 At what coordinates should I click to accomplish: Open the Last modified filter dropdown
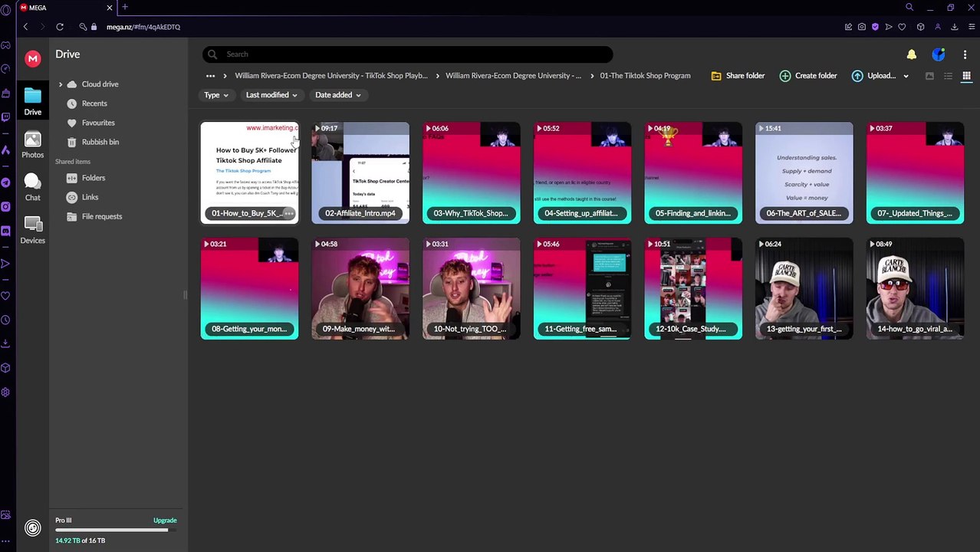coord(271,95)
